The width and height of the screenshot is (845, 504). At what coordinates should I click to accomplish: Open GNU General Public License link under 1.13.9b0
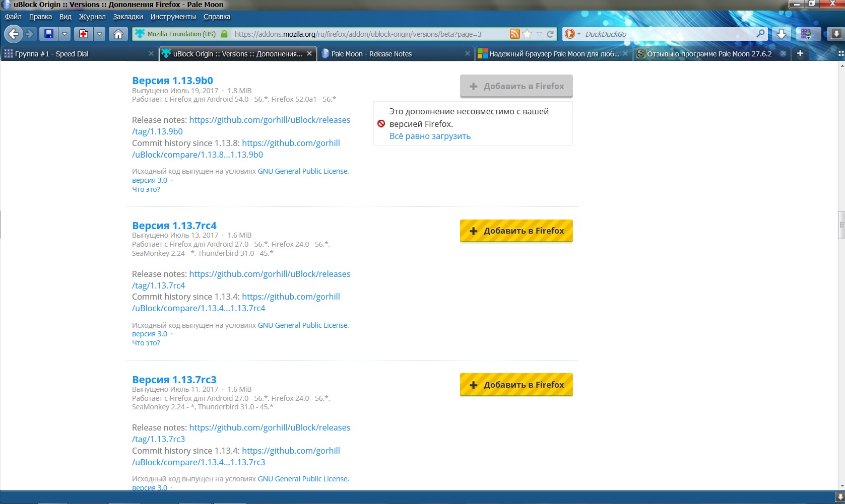(303, 171)
